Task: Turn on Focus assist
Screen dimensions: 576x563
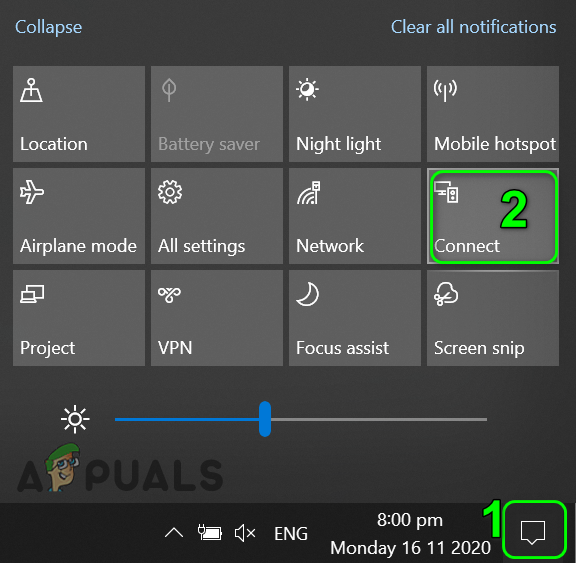Action: pyautogui.click(x=355, y=318)
